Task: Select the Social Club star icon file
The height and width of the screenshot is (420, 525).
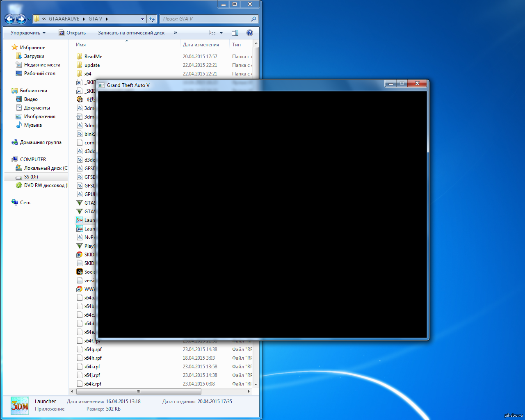Action: (80, 272)
